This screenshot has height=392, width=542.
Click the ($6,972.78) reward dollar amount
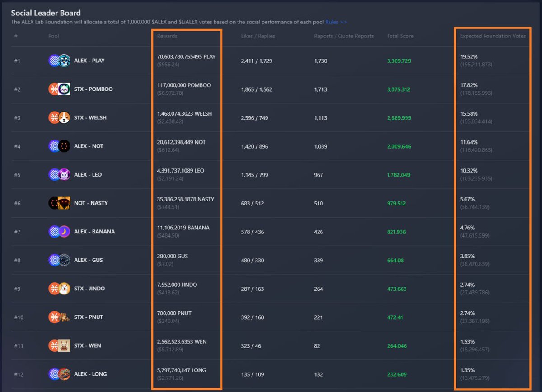coord(170,93)
